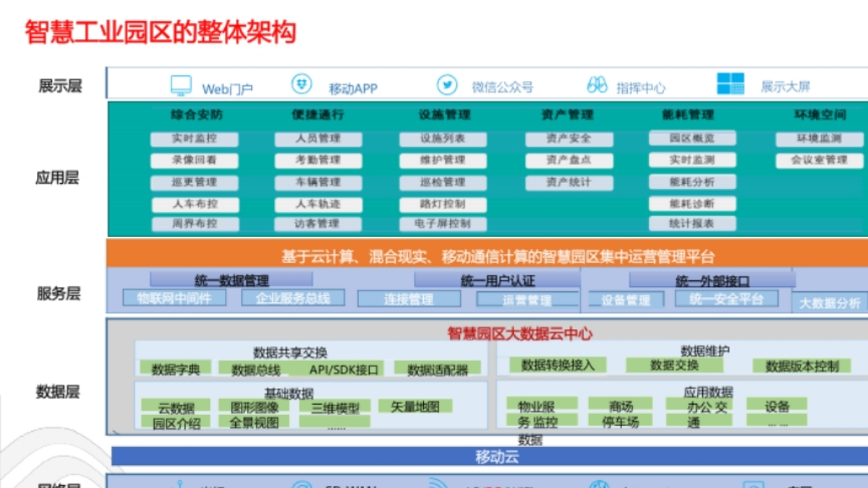
Task: Open the 企业服务总线 box
Action: [x=292, y=298]
